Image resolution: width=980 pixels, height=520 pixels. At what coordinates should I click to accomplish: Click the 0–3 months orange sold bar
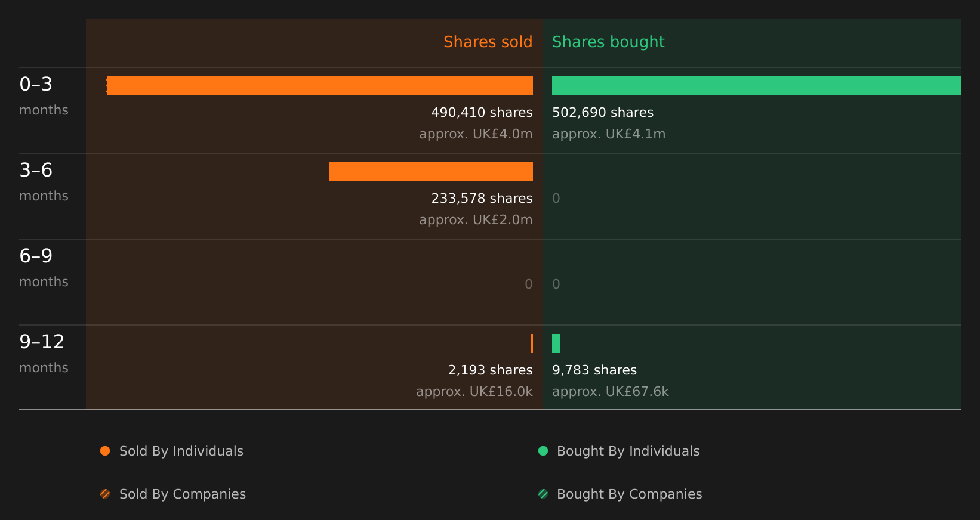[320, 86]
